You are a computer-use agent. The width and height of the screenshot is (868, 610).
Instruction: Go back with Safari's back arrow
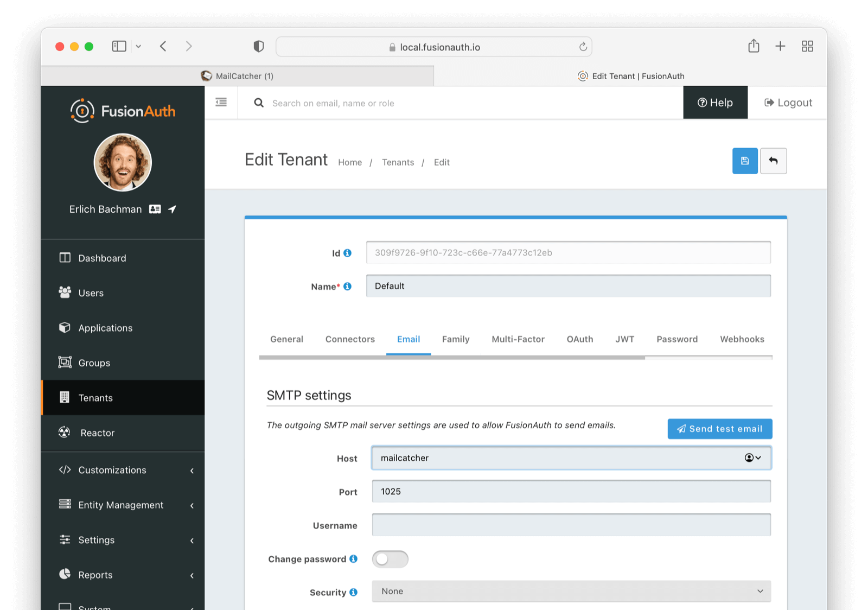coord(163,46)
